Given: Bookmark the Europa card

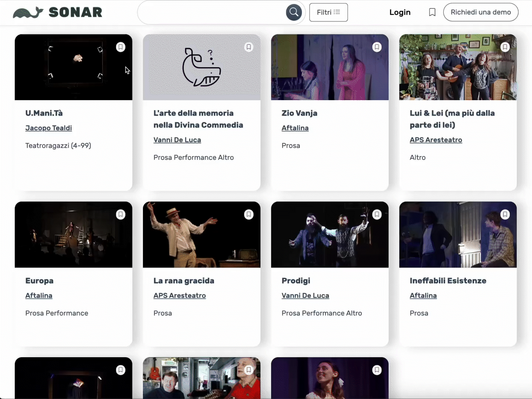Looking at the screenshot, I should [120, 214].
